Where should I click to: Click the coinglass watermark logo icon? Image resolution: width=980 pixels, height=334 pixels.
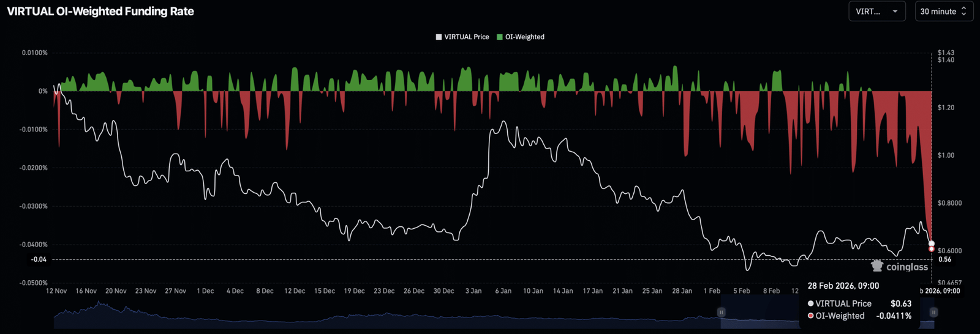click(877, 266)
